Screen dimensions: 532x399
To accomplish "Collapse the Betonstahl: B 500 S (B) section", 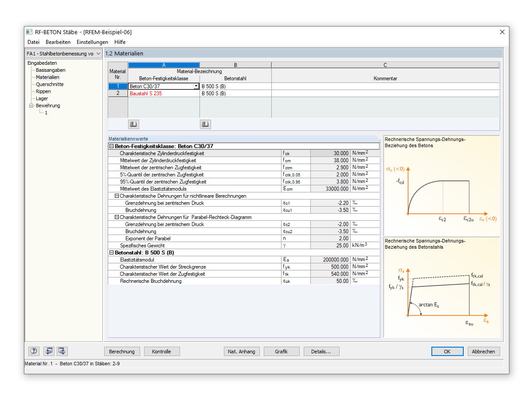I will coord(111,252).
